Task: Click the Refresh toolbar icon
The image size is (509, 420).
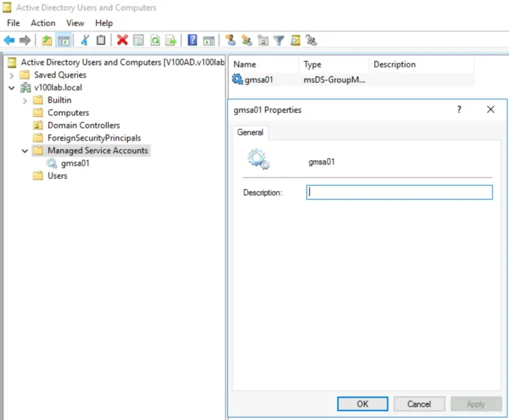Action: coord(155,40)
